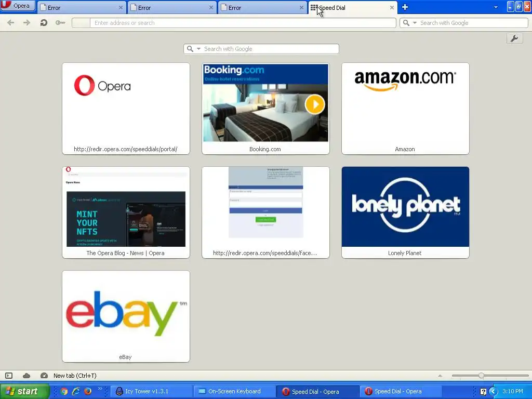
Task: Reload the page
Action: [x=44, y=23]
